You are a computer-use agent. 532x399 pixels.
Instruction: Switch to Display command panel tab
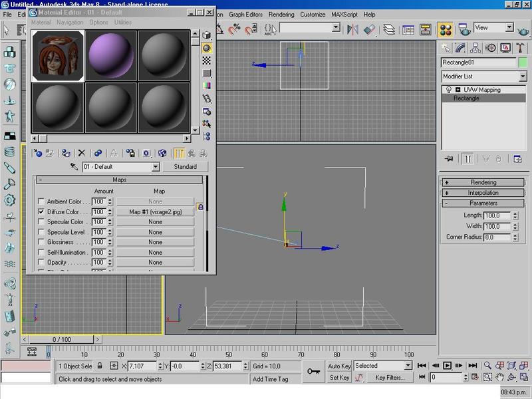[505, 48]
